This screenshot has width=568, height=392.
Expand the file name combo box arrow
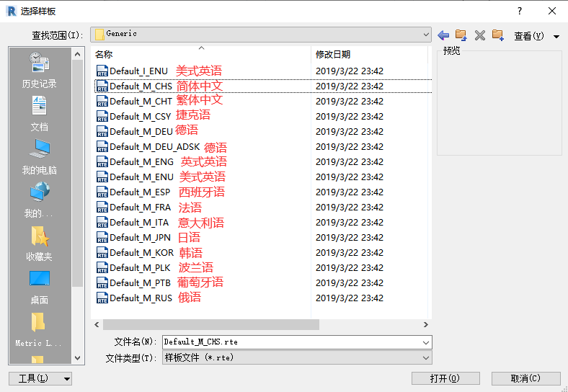426,342
